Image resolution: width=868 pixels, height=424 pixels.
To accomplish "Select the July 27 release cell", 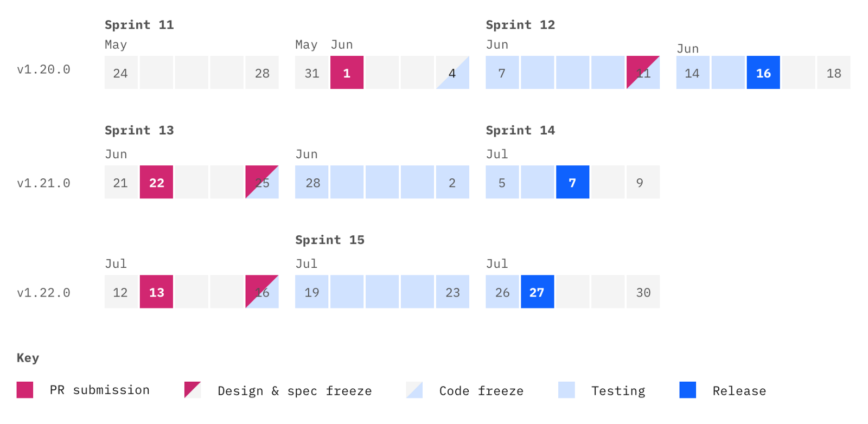I will pos(537,292).
